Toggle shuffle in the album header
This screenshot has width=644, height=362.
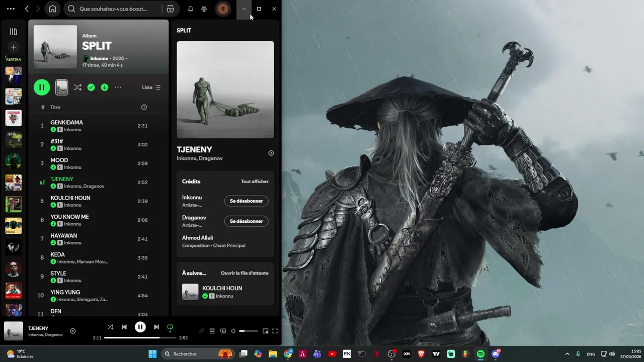point(77,87)
